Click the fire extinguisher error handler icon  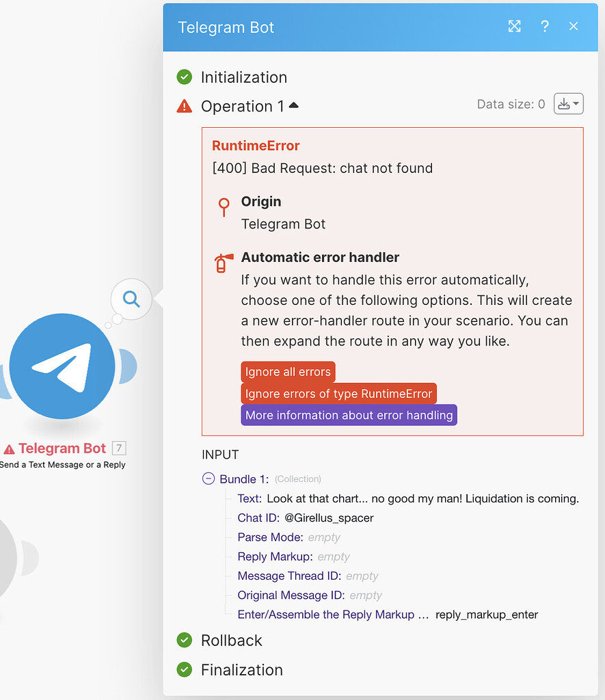(x=224, y=263)
